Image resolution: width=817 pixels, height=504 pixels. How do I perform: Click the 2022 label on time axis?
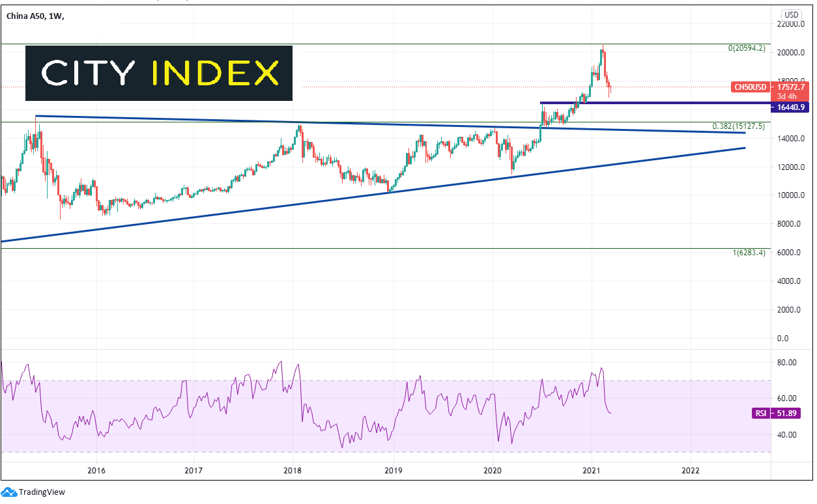pos(691,470)
